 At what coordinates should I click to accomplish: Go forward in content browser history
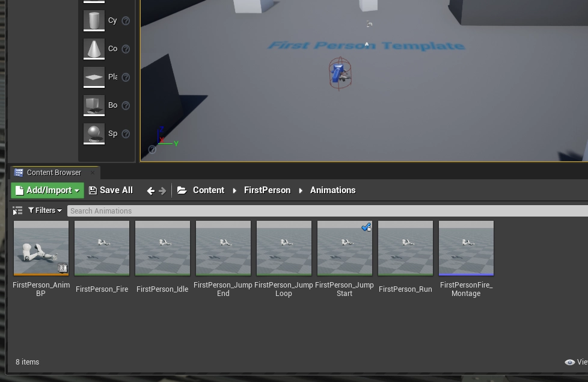[162, 191]
